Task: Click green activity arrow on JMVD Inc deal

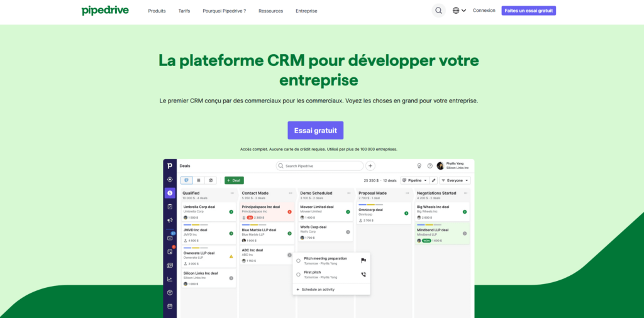Action: [231, 234]
